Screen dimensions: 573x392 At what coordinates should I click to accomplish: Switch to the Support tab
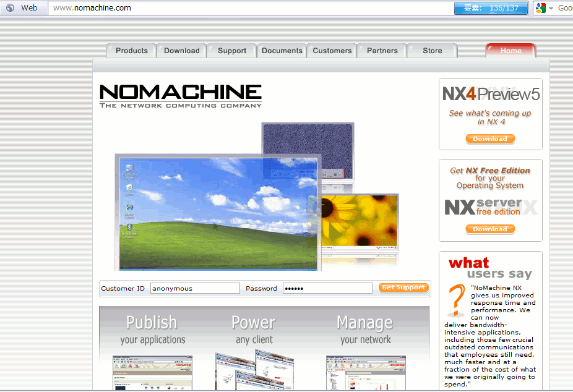[x=232, y=51]
